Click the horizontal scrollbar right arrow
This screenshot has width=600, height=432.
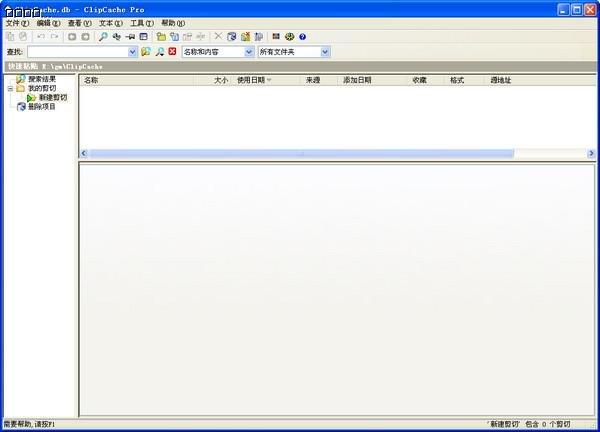pos(591,153)
